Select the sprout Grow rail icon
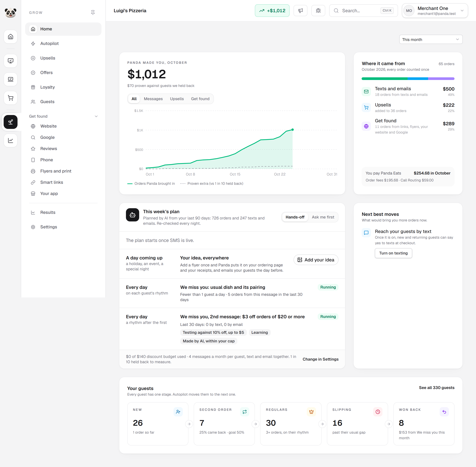476x467 pixels. click(x=11, y=122)
